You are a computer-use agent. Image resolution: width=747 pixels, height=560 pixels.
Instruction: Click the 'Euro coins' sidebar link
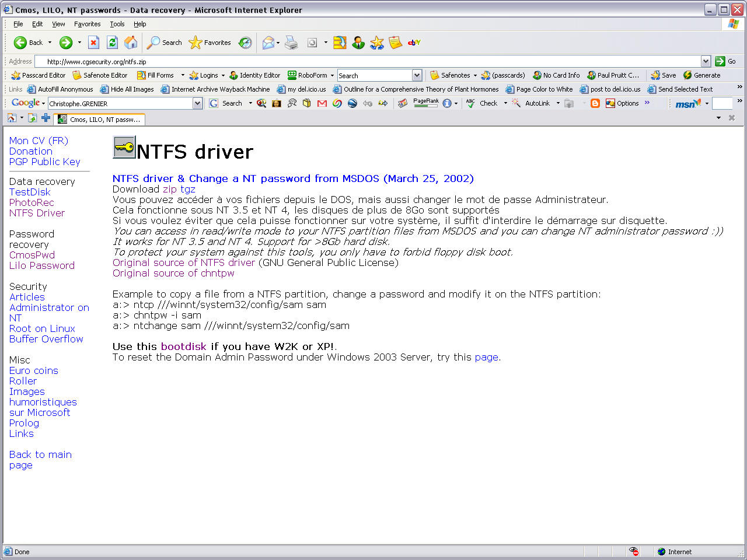click(34, 370)
